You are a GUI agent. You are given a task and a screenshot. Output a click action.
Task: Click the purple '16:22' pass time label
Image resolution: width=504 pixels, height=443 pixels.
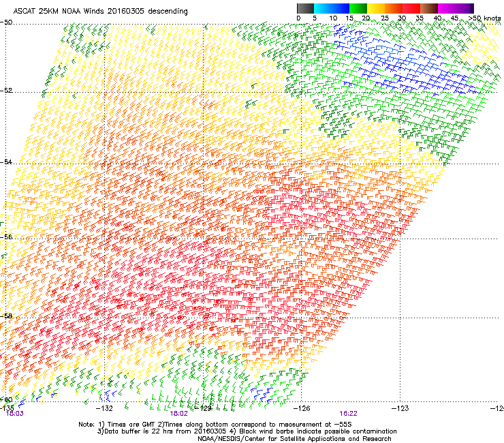pyautogui.click(x=349, y=414)
